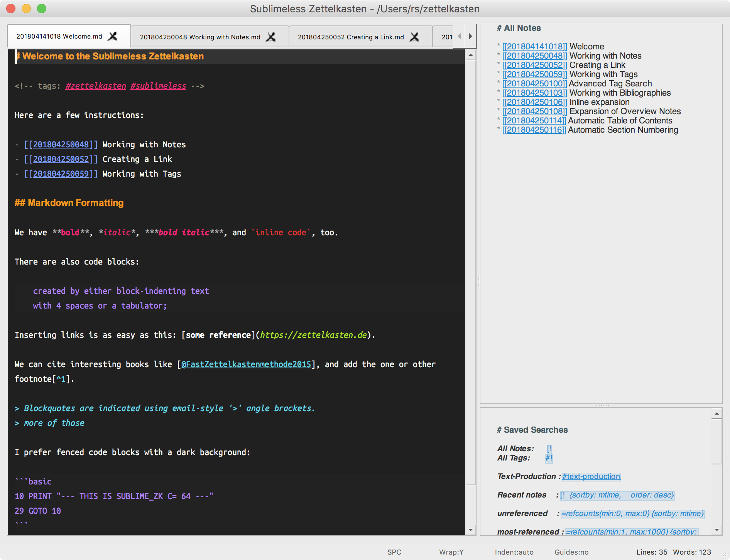The height and width of the screenshot is (560, 730).
Task: Toggle Wrap:Y in status bar
Action: point(451,552)
